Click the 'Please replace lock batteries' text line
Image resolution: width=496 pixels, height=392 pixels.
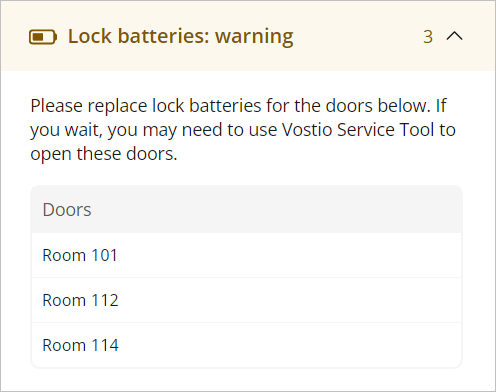238,106
